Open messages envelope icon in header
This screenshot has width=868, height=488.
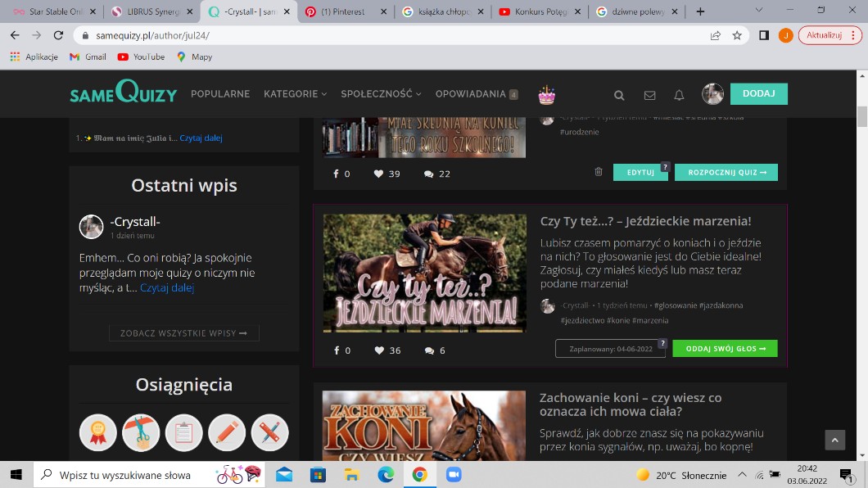(x=649, y=95)
